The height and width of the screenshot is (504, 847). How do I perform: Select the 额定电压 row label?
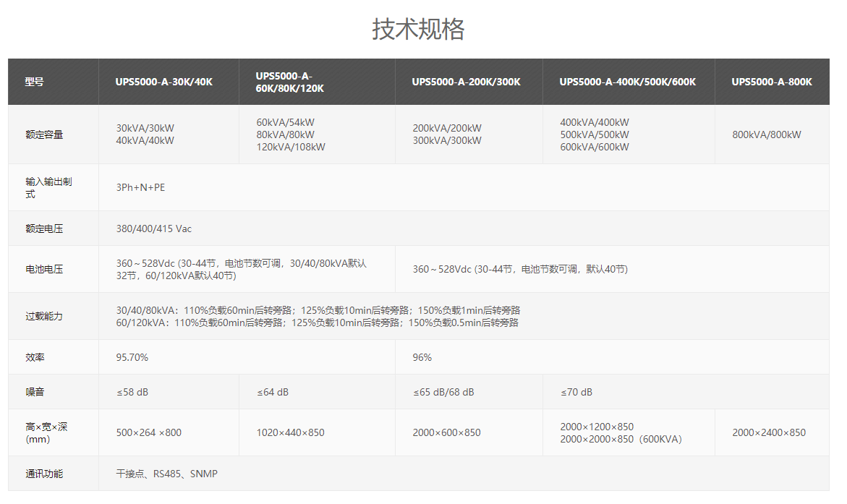click(x=43, y=228)
